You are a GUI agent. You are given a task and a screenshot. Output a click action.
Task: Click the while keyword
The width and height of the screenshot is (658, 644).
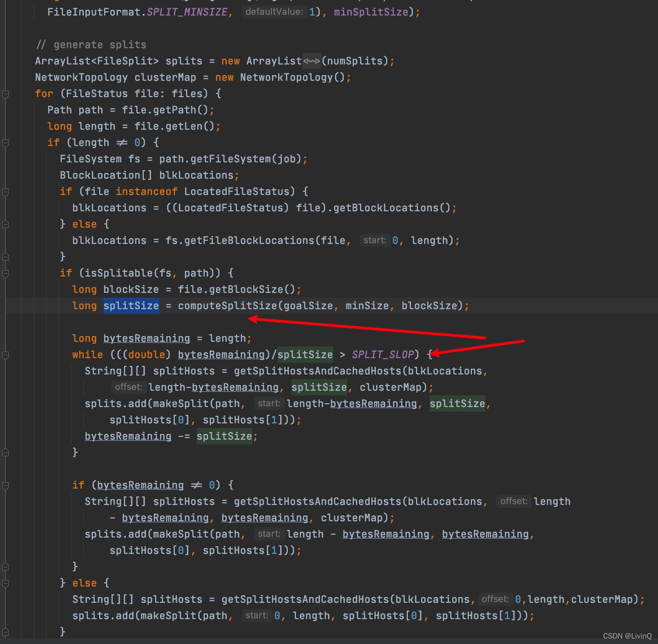coord(87,355)
